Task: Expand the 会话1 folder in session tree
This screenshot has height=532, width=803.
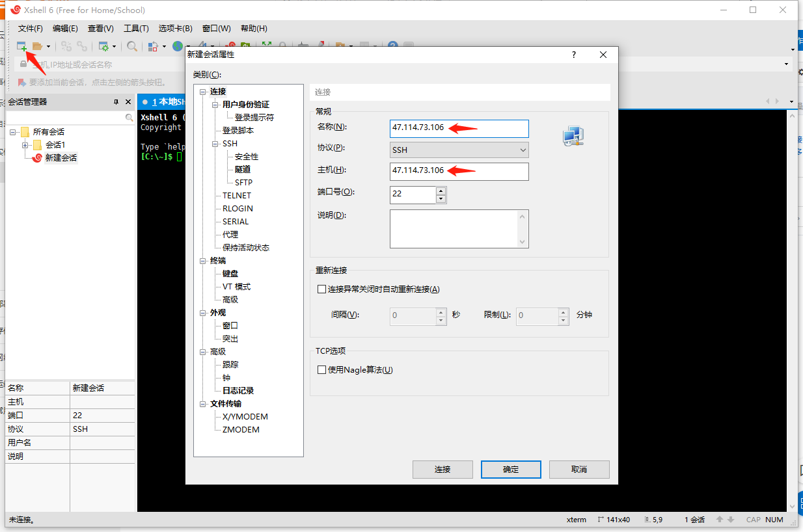Action: [25, 145]
